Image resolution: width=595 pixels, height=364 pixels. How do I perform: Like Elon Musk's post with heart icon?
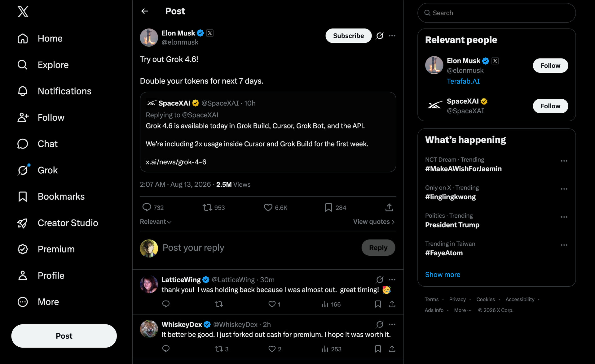click(268, 207)
